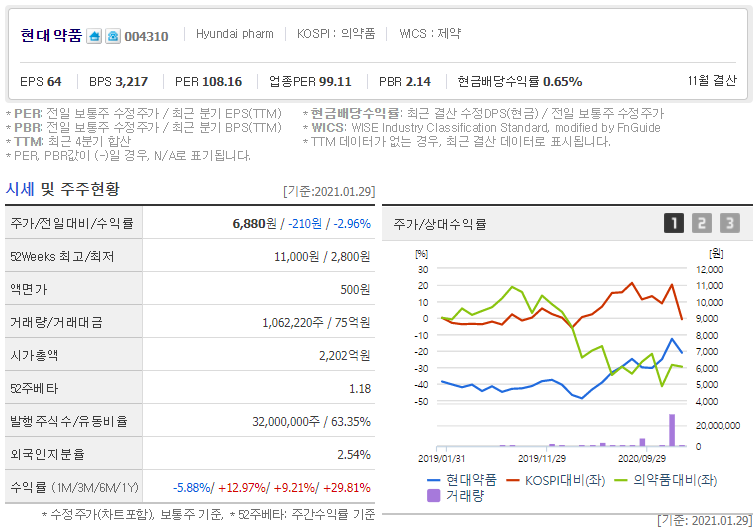Click the company name 현대약품 heading
Viewport: 754px width, 529px height.
(51, 35)
